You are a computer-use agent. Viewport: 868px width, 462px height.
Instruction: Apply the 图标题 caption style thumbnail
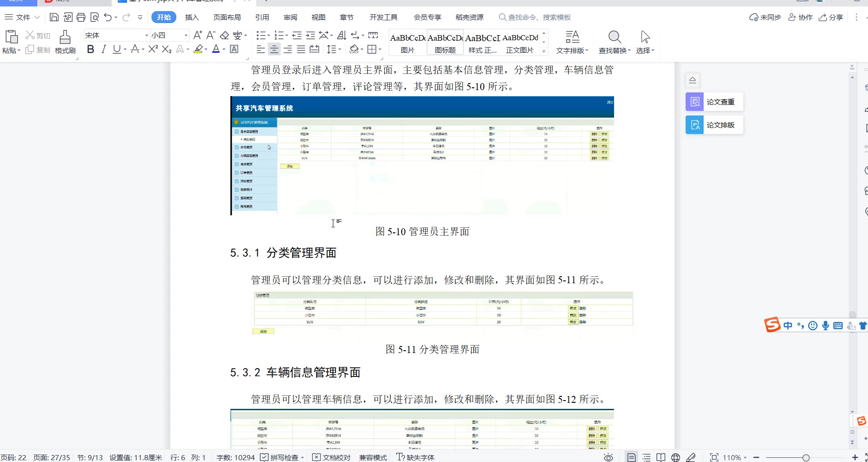pos(445,42)
